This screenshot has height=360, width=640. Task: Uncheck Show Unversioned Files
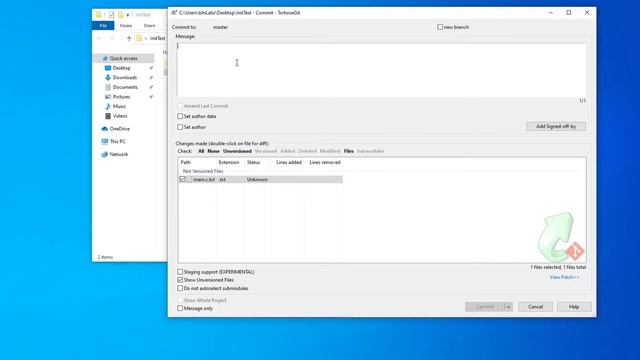(x=180, y=280)
